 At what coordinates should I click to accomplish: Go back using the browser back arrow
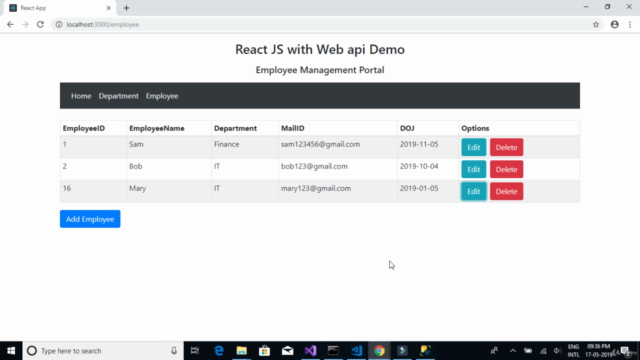(x=10, y=24)
